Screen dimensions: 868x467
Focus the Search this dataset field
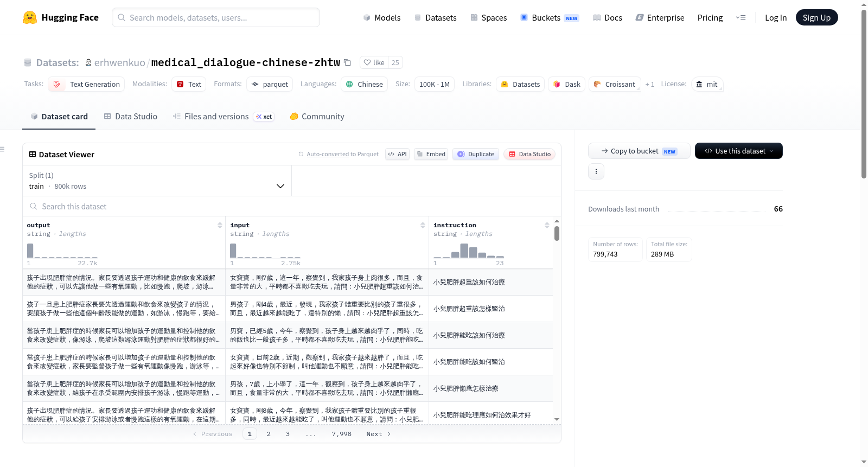point(292,206)
